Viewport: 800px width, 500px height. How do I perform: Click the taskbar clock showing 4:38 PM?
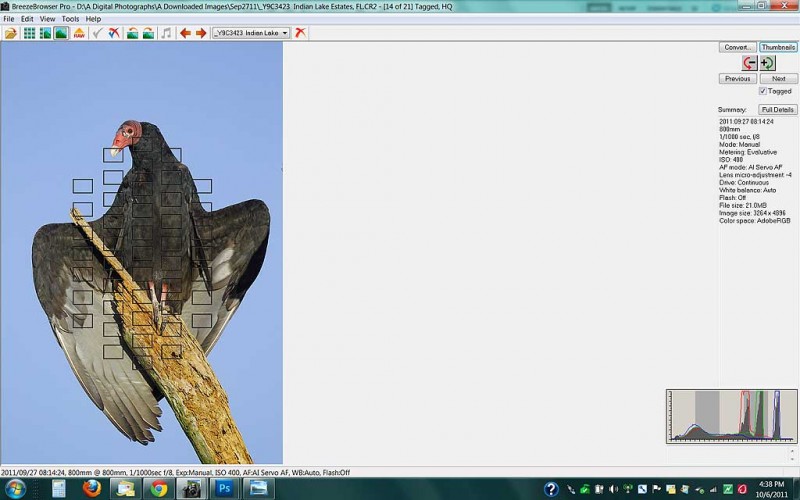tap(771, 489)
